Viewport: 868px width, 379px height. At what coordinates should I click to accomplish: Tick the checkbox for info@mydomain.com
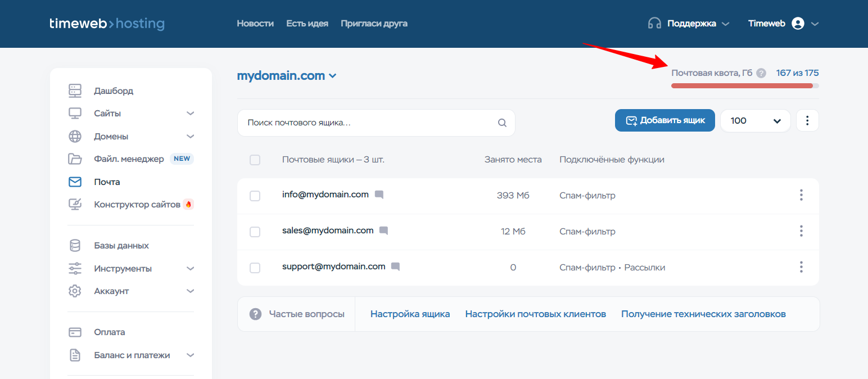pyautogui.click(x=255, y=196)
